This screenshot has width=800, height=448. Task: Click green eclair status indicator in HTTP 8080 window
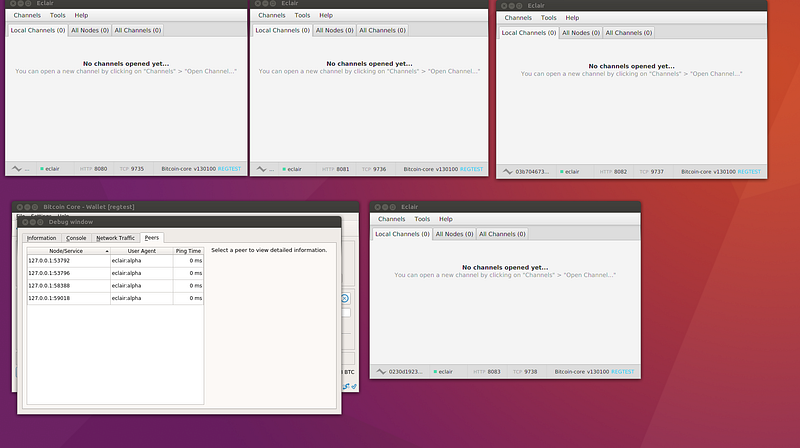click(x=42, y=169)
